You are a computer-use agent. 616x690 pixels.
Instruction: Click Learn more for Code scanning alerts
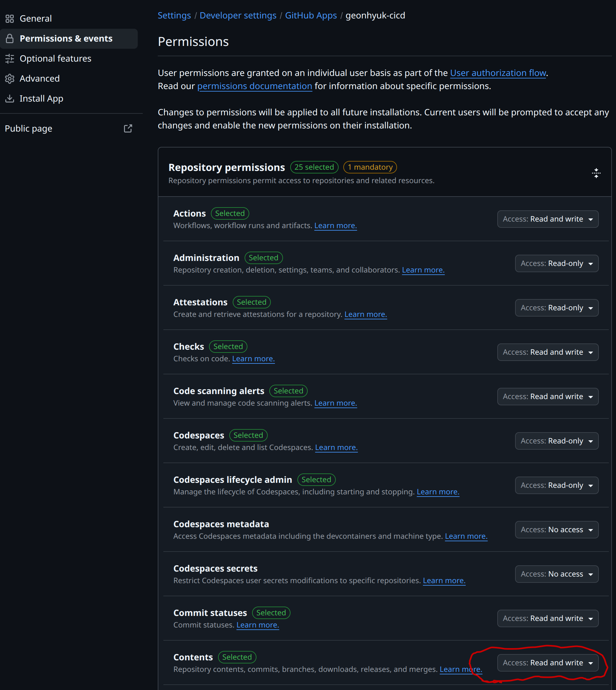[335, 403]
